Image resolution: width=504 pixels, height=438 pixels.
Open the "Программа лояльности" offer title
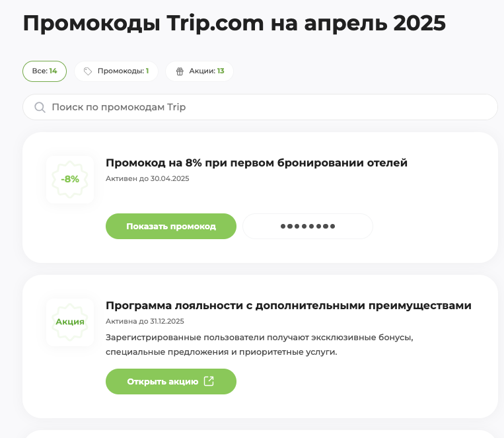(x=288, y=305)
